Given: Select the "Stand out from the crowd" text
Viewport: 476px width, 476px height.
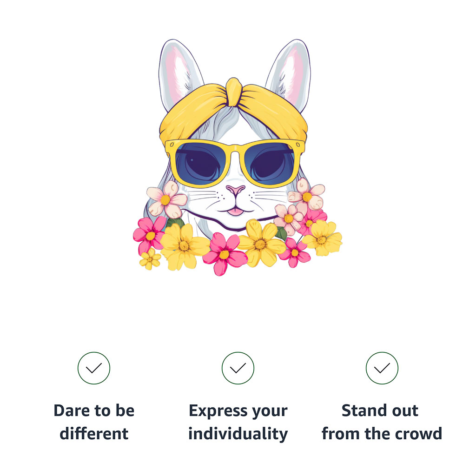Looking at the screenshot, I should 382,422.
